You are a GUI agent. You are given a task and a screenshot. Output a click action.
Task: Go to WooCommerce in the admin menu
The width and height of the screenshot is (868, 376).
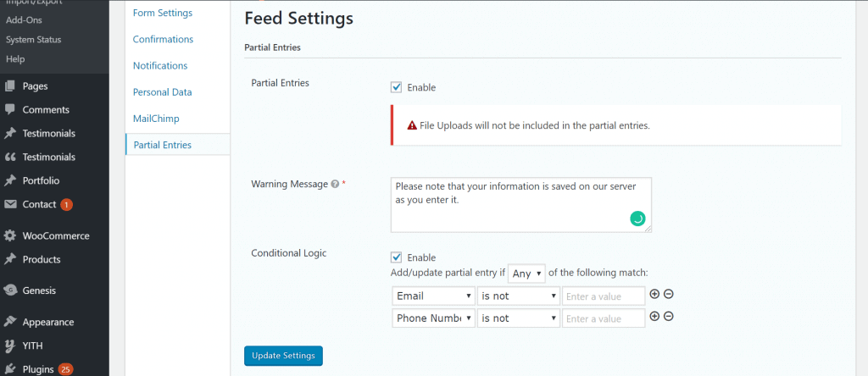54,235
